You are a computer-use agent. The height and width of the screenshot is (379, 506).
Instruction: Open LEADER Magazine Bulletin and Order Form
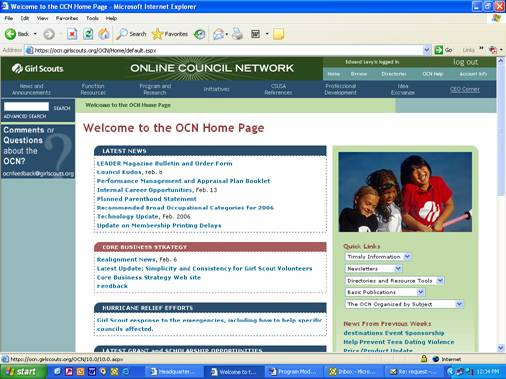click(164, 163)
